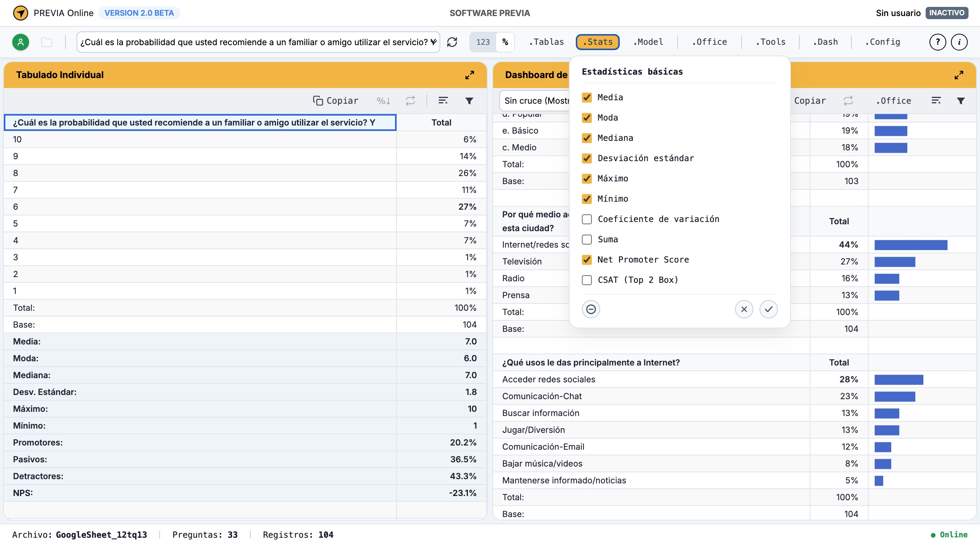980x545 pixels.
Task: Select the question header cell in table
Action: tap(200, 122)
